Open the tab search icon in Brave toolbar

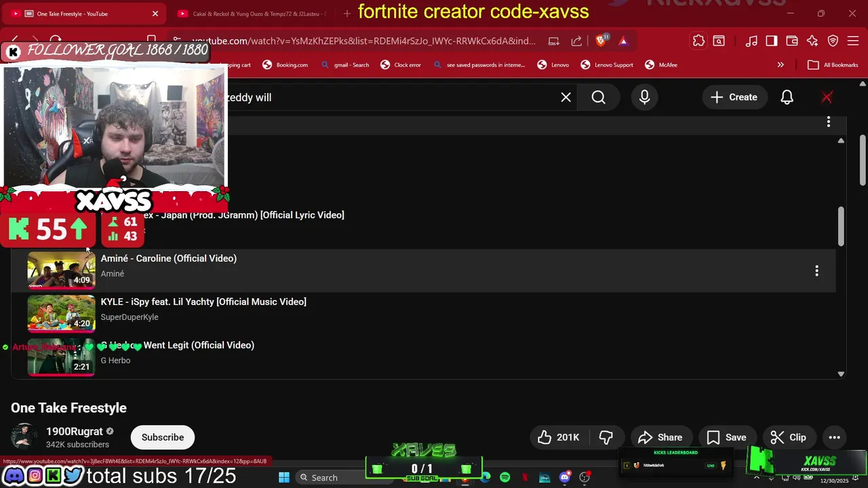(718, 41)
